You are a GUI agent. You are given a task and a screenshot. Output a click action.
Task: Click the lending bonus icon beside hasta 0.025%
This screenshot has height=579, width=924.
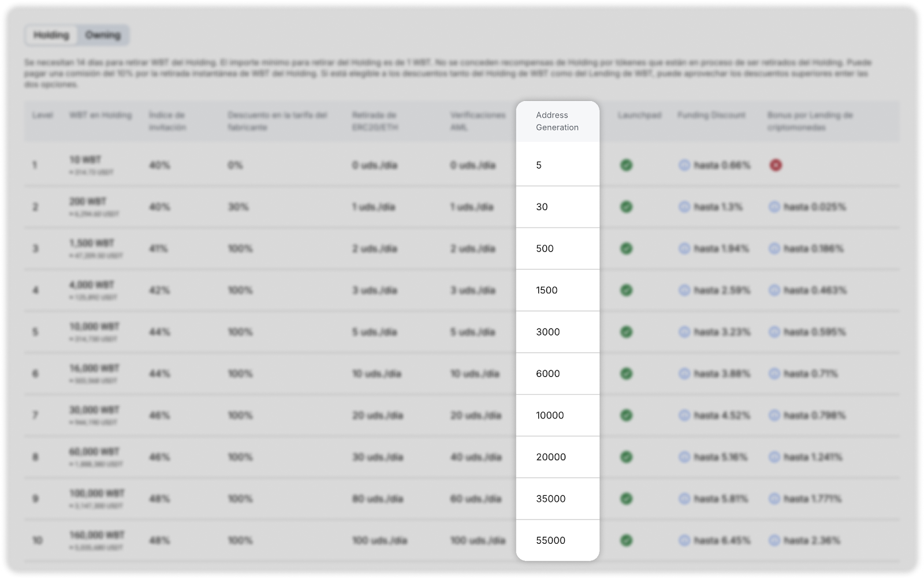tap(774, 207)
